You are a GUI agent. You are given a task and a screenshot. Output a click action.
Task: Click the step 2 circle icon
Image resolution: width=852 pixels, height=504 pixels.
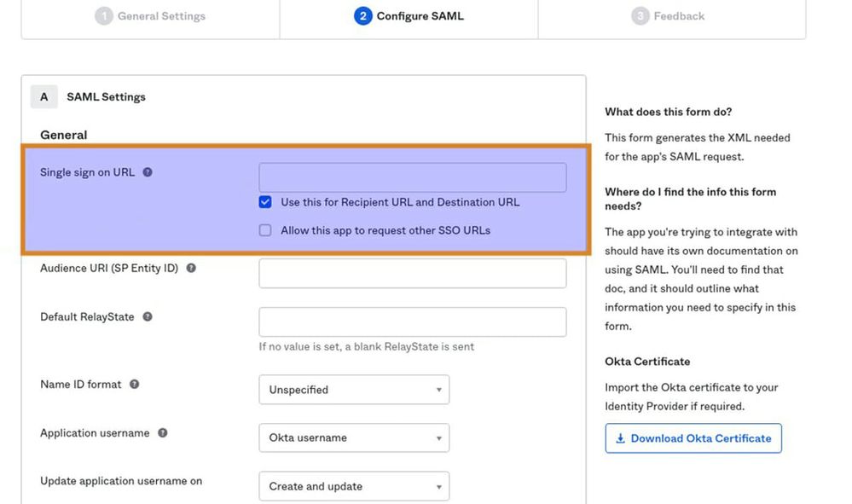coord(363,16)
